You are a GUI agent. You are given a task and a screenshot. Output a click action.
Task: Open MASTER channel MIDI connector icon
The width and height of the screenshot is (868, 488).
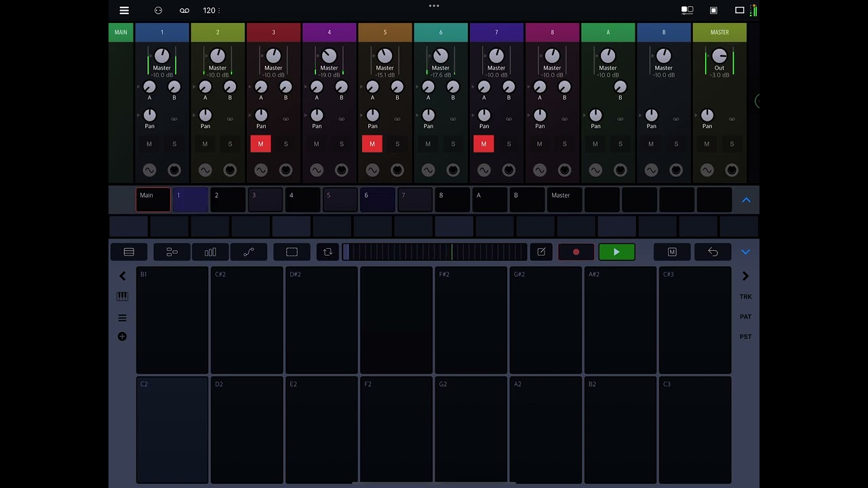pos(732,170)
